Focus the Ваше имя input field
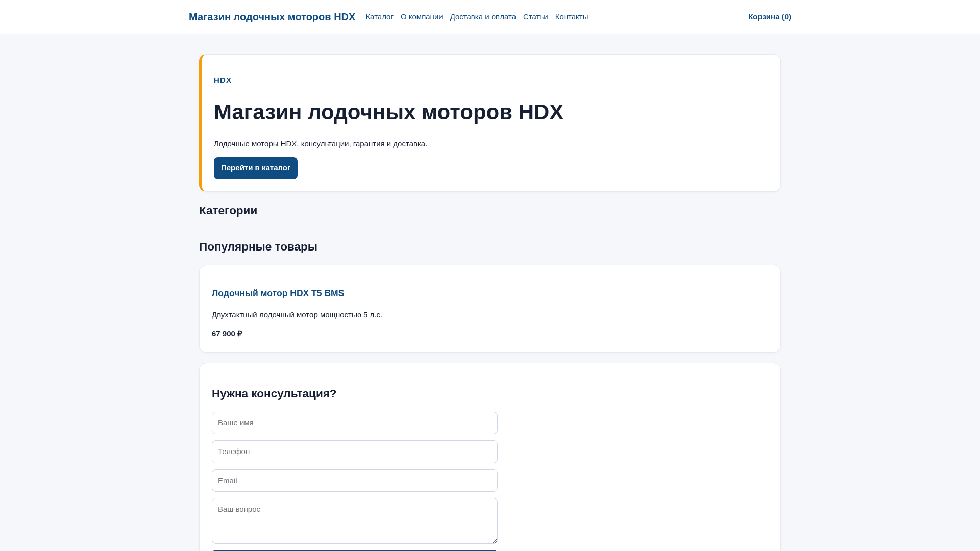This screenshot has width=980, height=551. click(x=355, y=423)
